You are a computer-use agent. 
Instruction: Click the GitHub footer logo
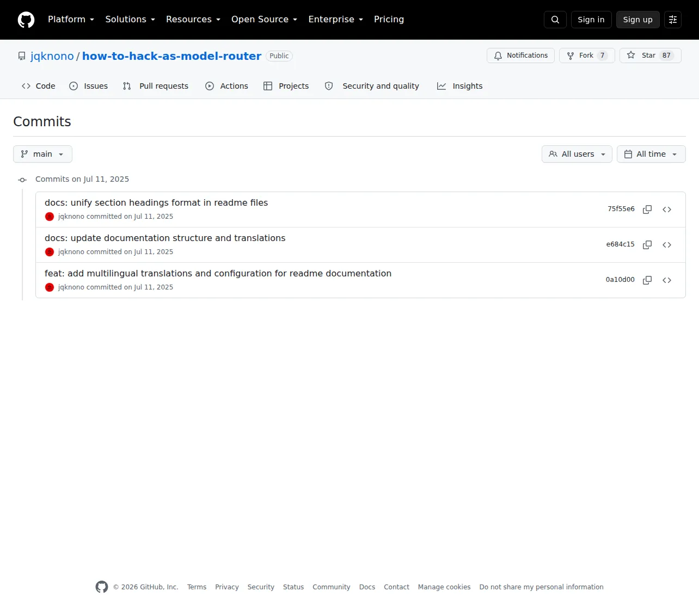[102, 587]
